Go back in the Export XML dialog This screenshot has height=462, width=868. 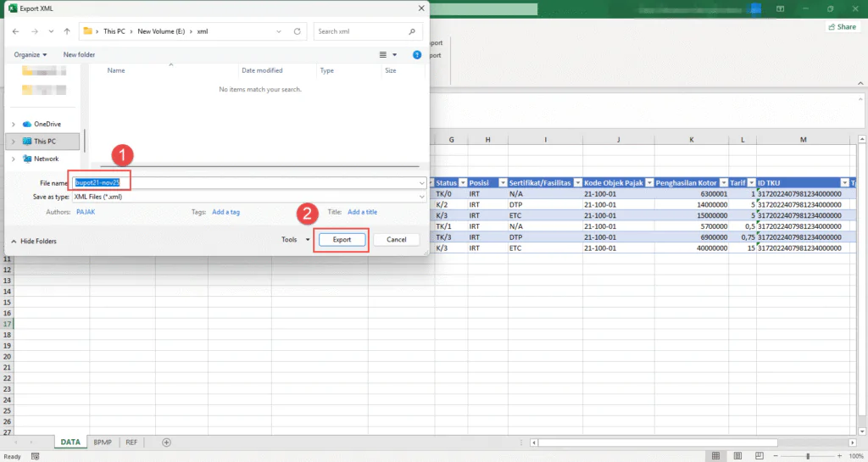pyautogui.click(x=15, y=31)
